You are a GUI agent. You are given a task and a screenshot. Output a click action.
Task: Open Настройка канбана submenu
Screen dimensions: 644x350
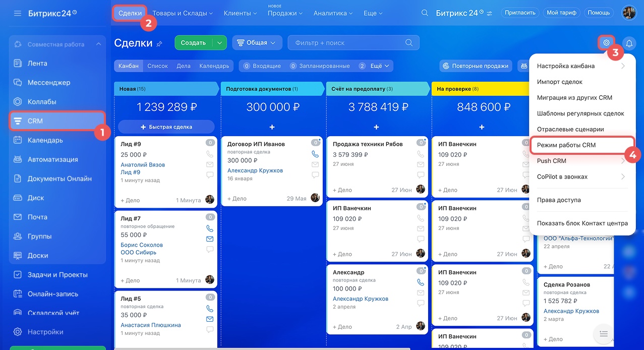click(582, 66)
